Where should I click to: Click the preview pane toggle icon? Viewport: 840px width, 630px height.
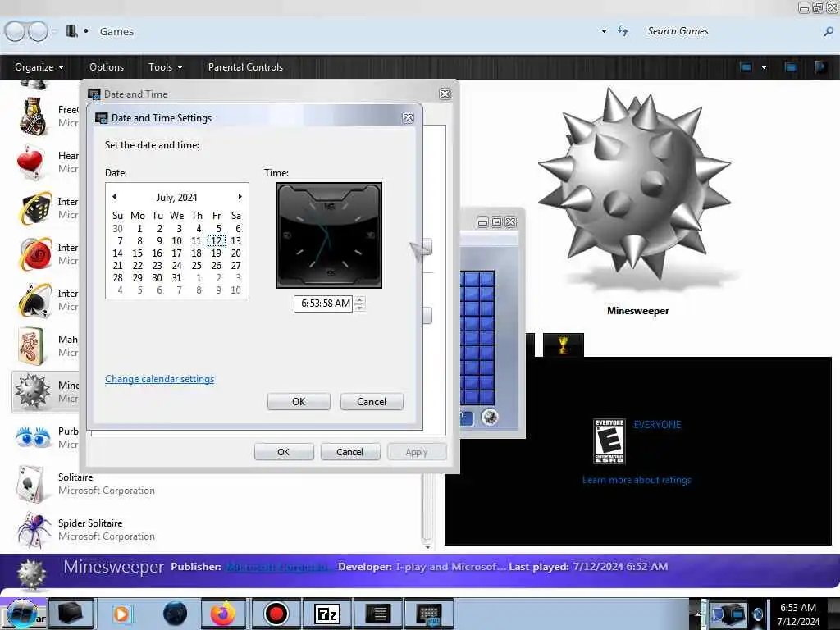click(791, 67)
